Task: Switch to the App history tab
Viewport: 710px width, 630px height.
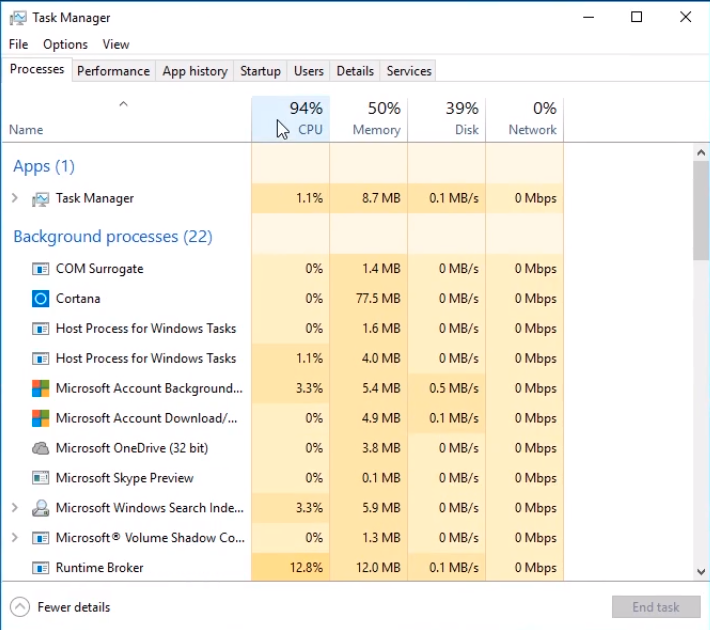Action: [x=195, y=71]
